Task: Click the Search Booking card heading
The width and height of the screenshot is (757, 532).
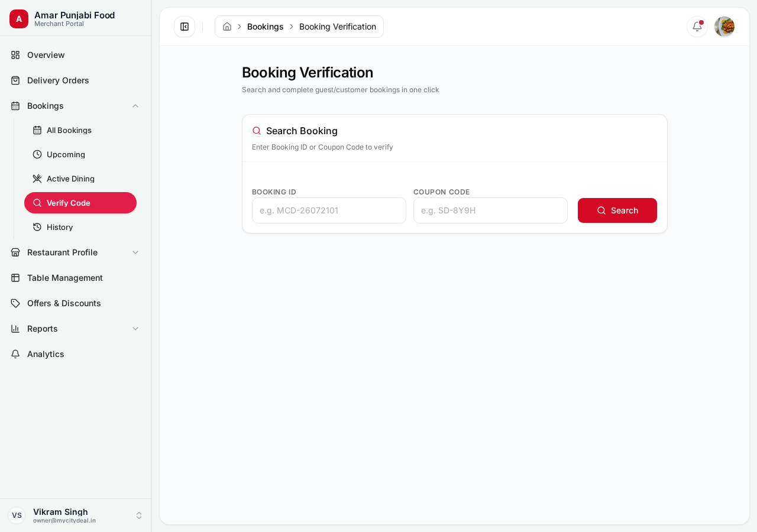Action: tap(302, 131)
